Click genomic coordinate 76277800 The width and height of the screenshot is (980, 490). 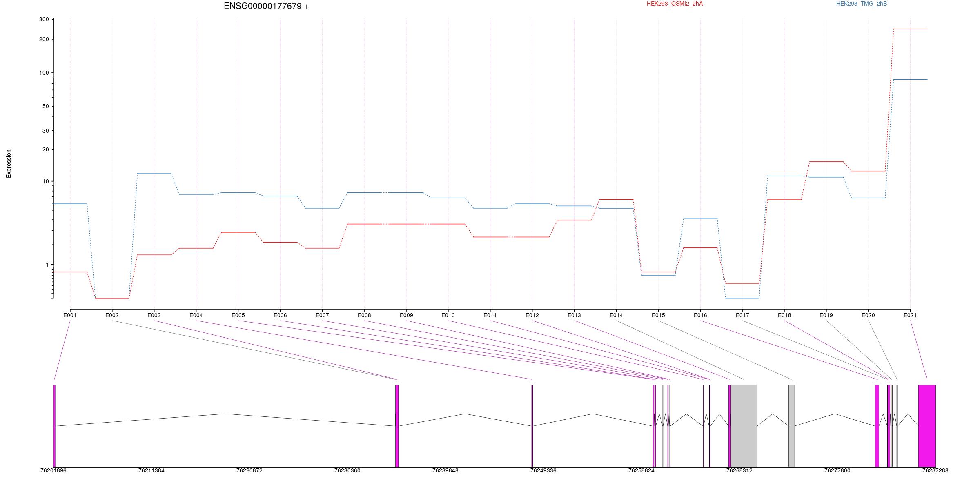(837, 470)
